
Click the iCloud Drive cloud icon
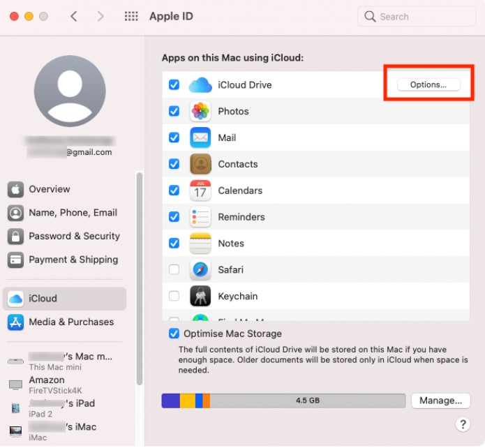(x=200, y=85)
